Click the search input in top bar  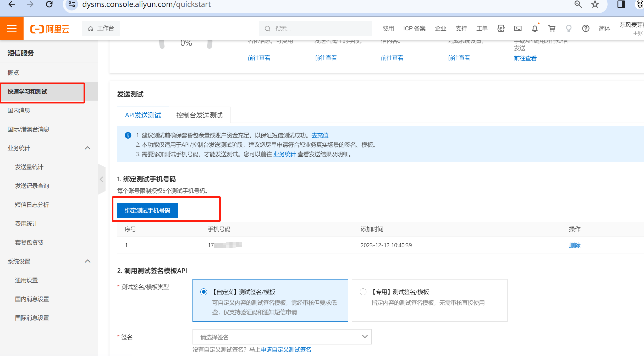point(314,28)
